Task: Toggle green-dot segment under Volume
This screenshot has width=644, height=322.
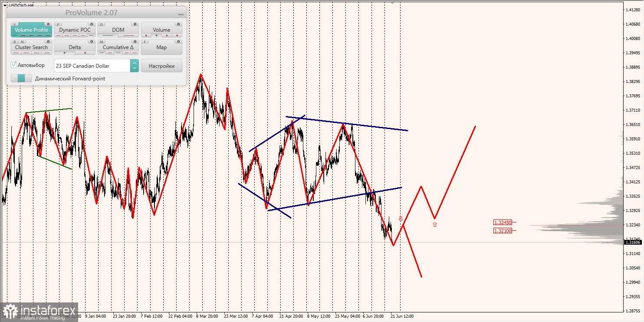Action: [x=156, y=36]
